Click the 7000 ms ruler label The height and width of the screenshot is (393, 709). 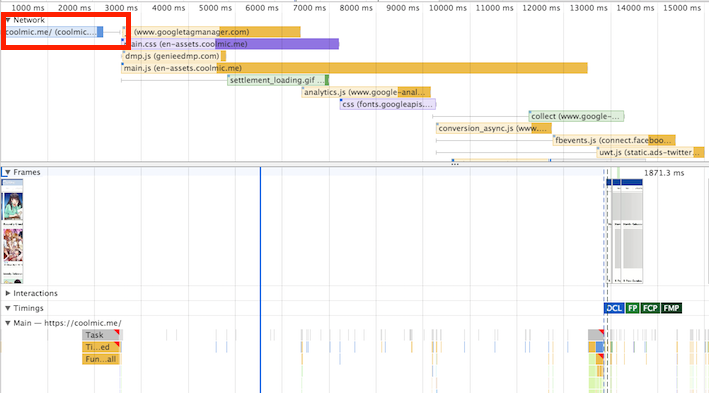tap(309, 8)
